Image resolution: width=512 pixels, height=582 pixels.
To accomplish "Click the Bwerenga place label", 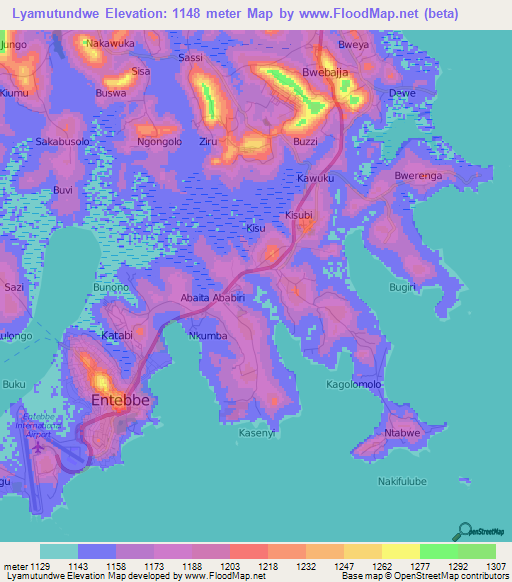I will pyautogui.click(x=418, y=176).
